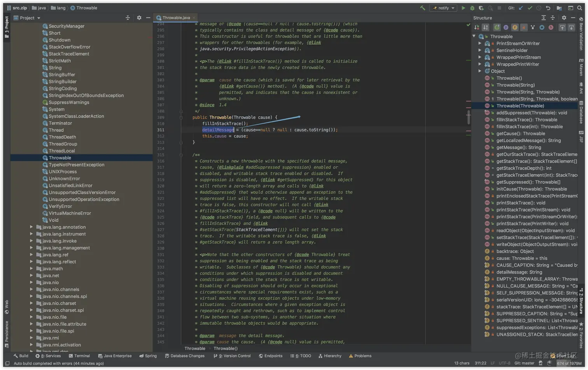The height and width of the screenshot is (370, 588).
Task: Click the Run Anything icon near search
Action: point(570,8)
